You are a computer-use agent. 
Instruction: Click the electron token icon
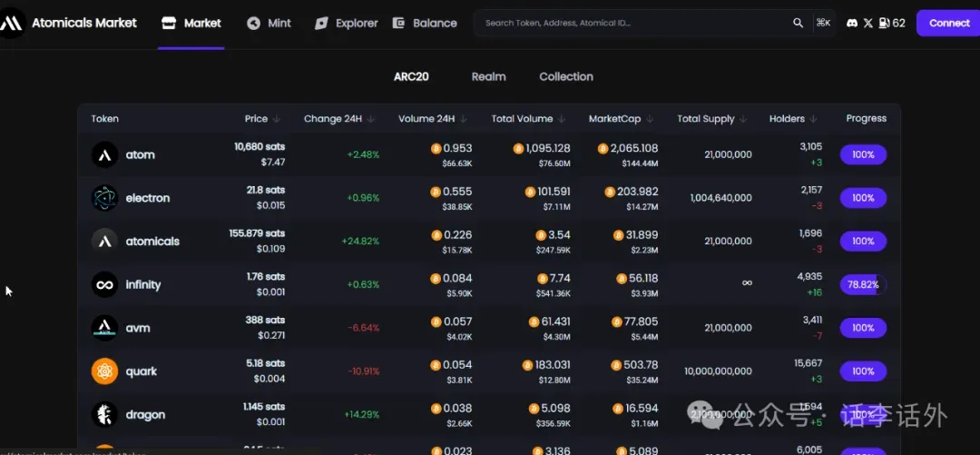pyautogui.click(x=104, y=198)
